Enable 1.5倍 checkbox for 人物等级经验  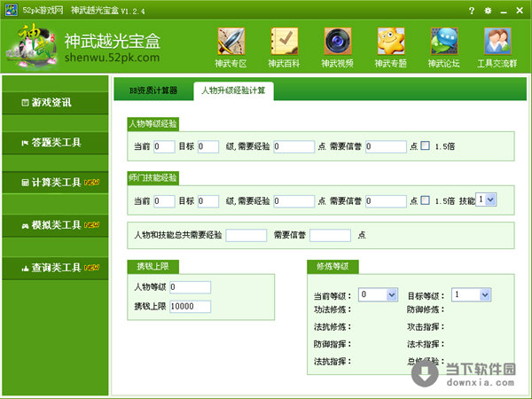(x=425, y=145)
